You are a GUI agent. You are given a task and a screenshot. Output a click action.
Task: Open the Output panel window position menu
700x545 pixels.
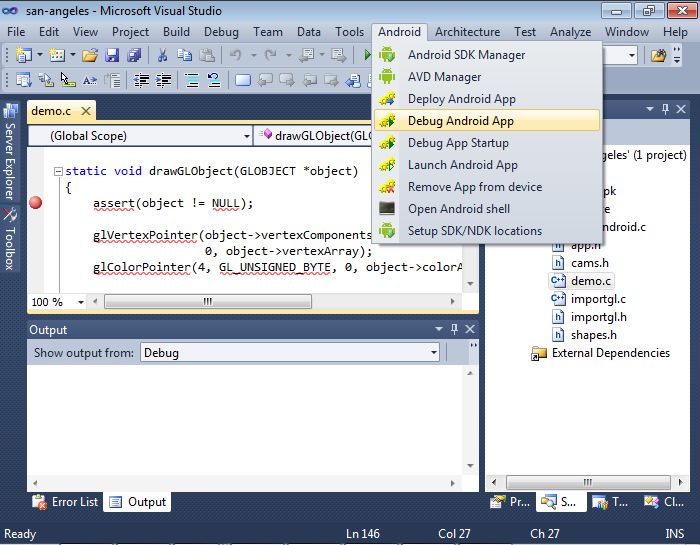pos(439,329)
